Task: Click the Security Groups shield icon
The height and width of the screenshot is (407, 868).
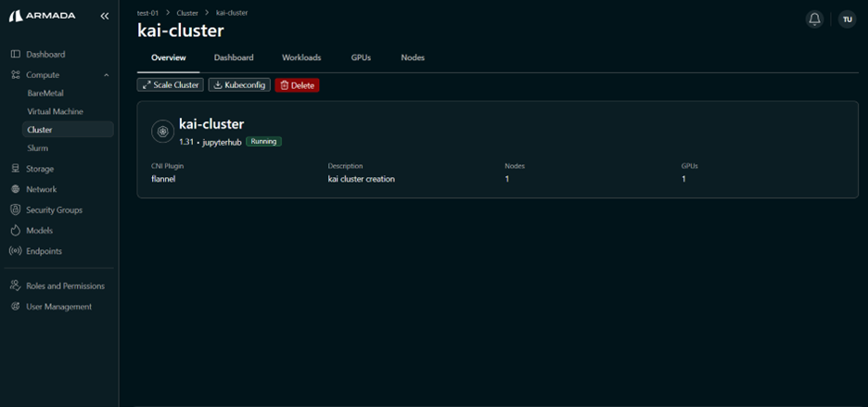Action: (x=16, y=210)
